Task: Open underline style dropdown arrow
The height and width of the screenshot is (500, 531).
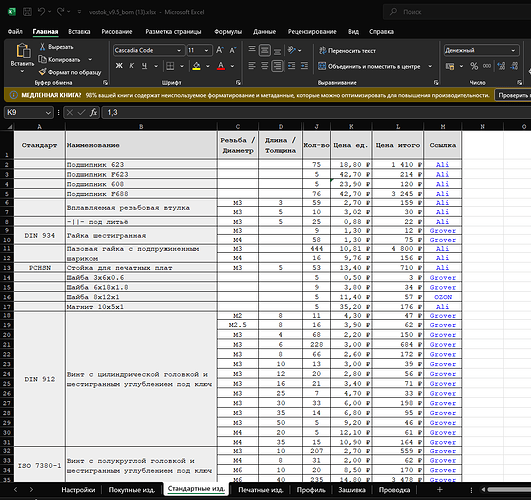Action: (x=156, y=66)
